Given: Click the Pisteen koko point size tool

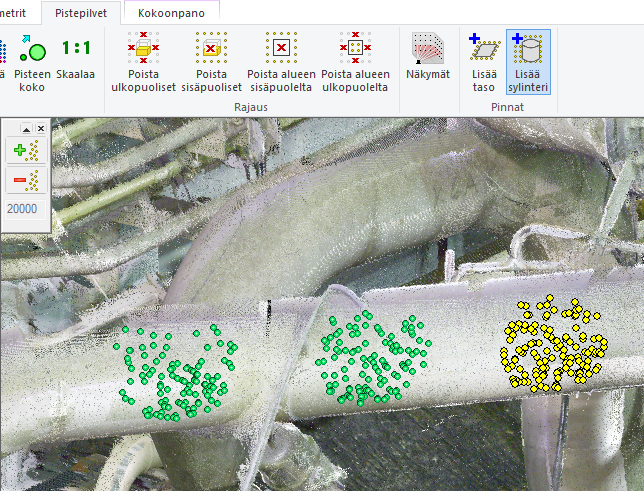Looking at the screenshot, I should click(32, 62).
